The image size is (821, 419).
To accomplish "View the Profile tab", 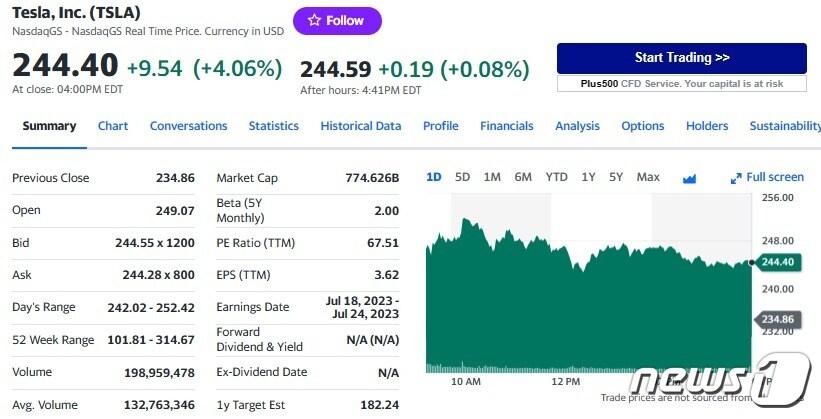I will (440, 126).
